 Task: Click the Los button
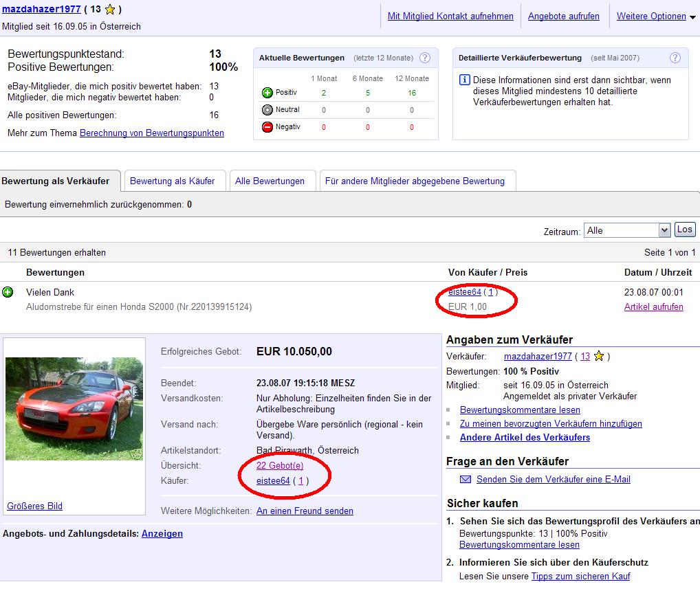tap(684, 230)
